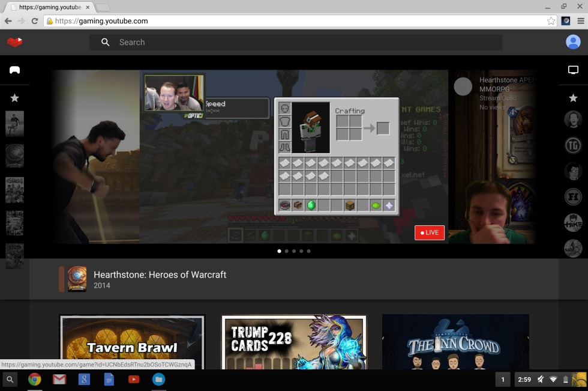Open the system status tray clock area
Viewport: 588px width, 391px height.
point(524,379)
